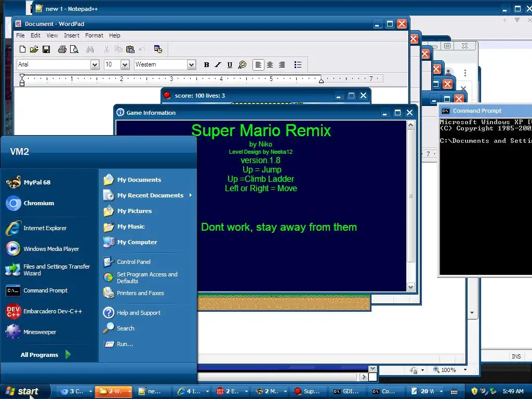Screen dimensions: 532x399
Task: Toggle Bold formatting in WordPad
Action: [206, 65]
